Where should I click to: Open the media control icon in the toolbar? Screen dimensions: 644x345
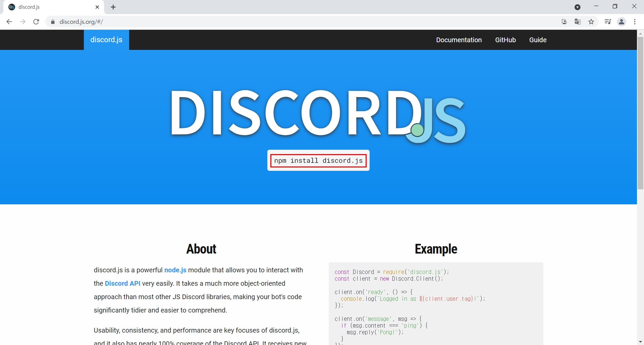pos(608,22)
